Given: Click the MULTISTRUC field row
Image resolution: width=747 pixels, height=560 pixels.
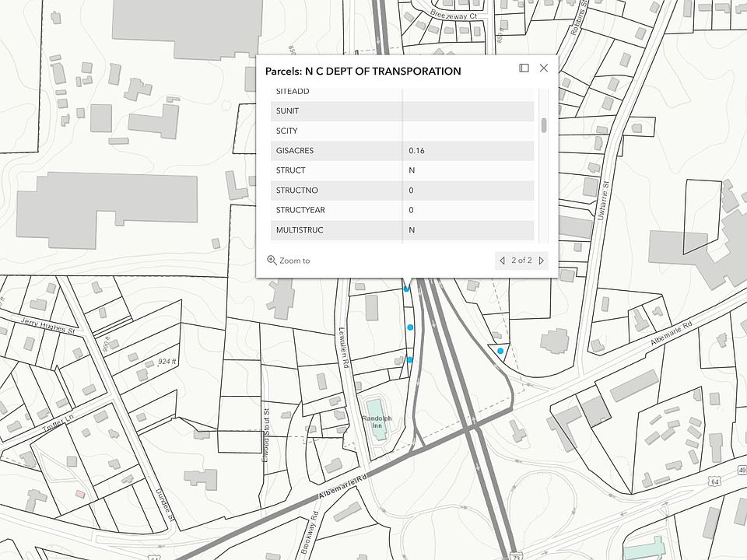Looking at the screenshot, I should click(x=403, y=230).
